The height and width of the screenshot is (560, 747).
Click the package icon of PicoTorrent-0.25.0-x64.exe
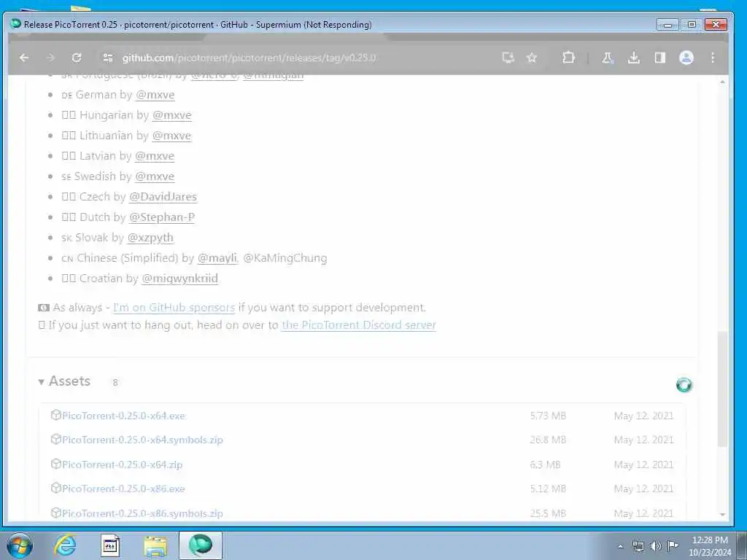(55, 415)
